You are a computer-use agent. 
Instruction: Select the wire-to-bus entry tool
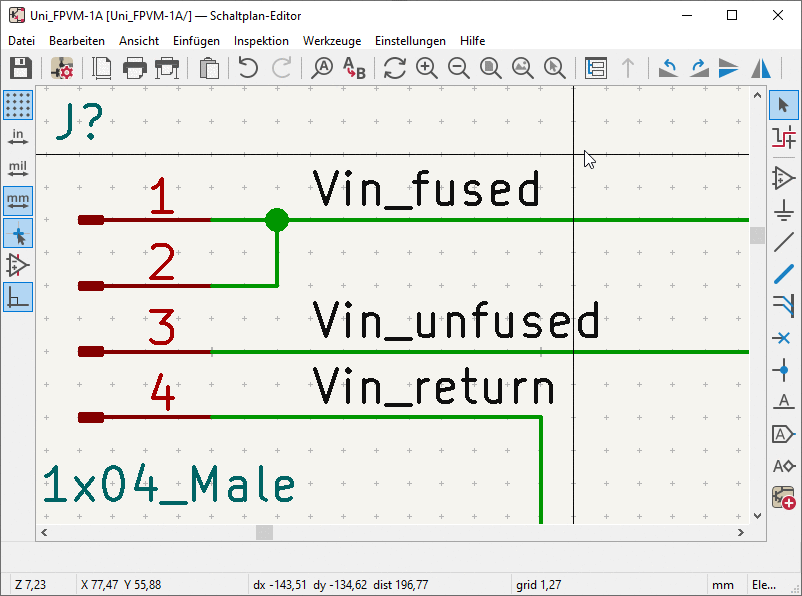pos(784,306)
